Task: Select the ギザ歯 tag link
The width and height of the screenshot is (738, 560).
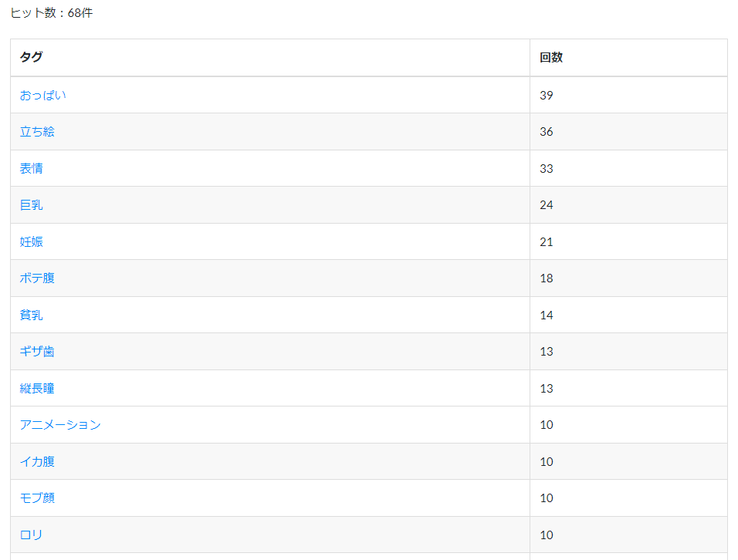Action: pyautogui.click(x=37, y=352)
